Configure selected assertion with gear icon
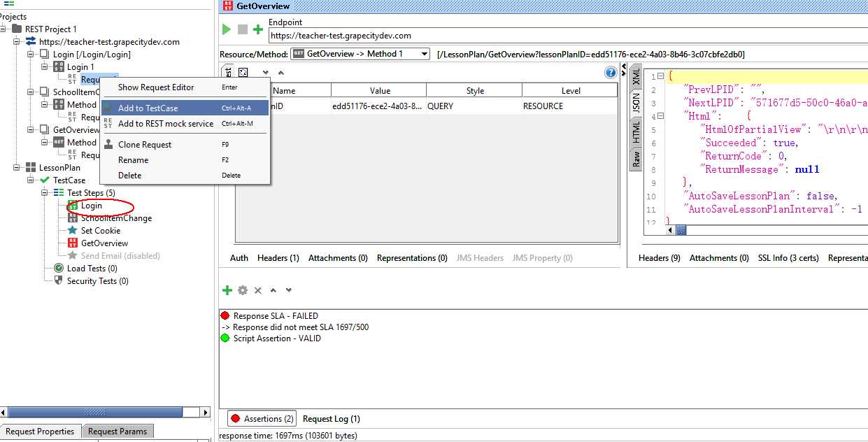The image size is (868, 442). click(243, 290)
